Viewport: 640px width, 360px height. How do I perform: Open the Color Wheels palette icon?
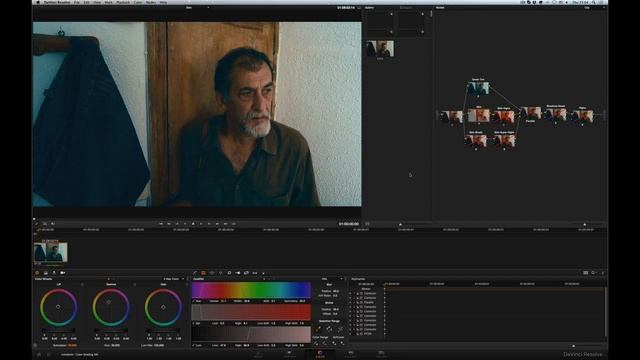37,273
